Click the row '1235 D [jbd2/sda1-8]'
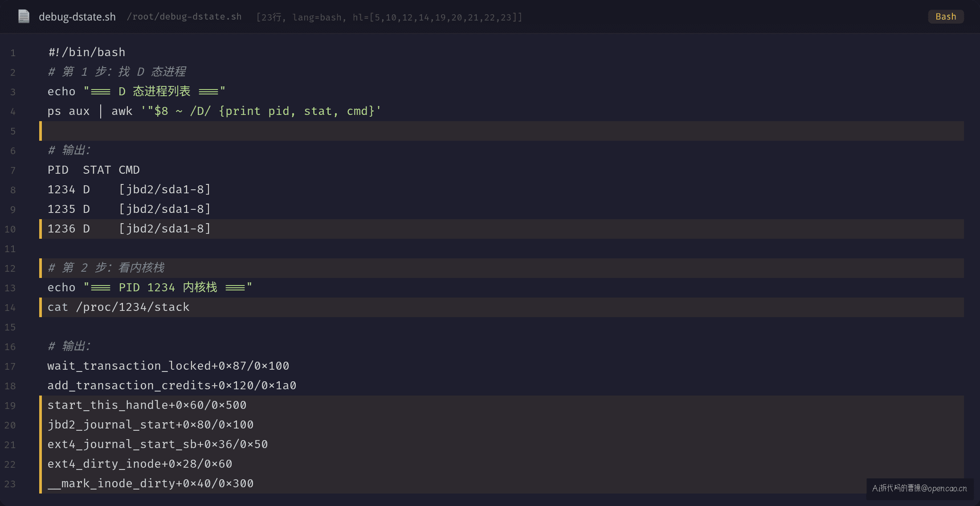This screenshot has height=506, width=980. [129, 209]
